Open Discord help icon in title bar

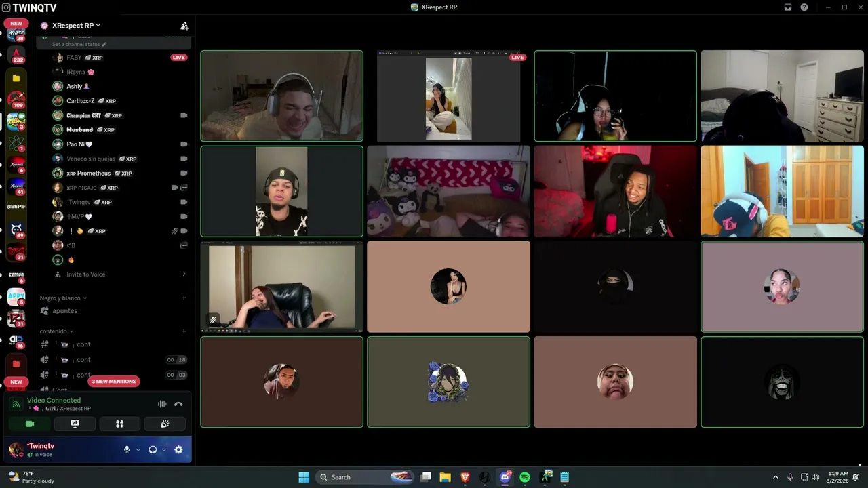[x=804, y=7]
